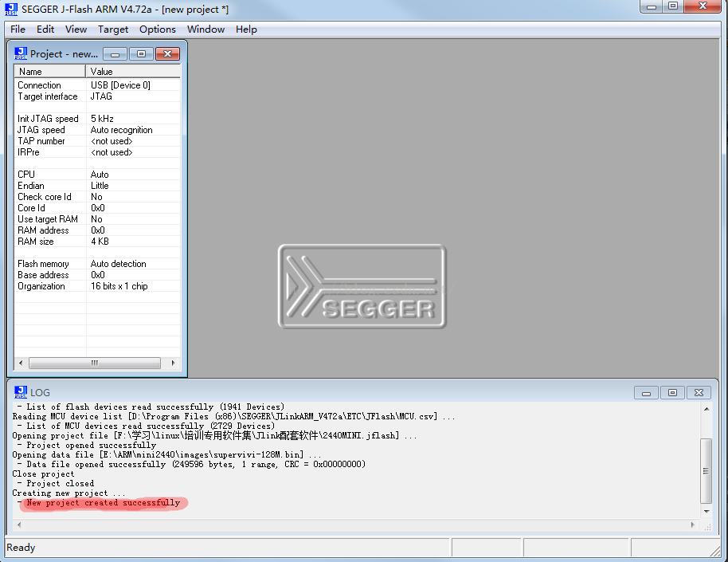This screenshot has height=562, width=728.
Task: Click log line 'Opening data file' supervivi-128M.bin
Action: [x=166, y=454]
